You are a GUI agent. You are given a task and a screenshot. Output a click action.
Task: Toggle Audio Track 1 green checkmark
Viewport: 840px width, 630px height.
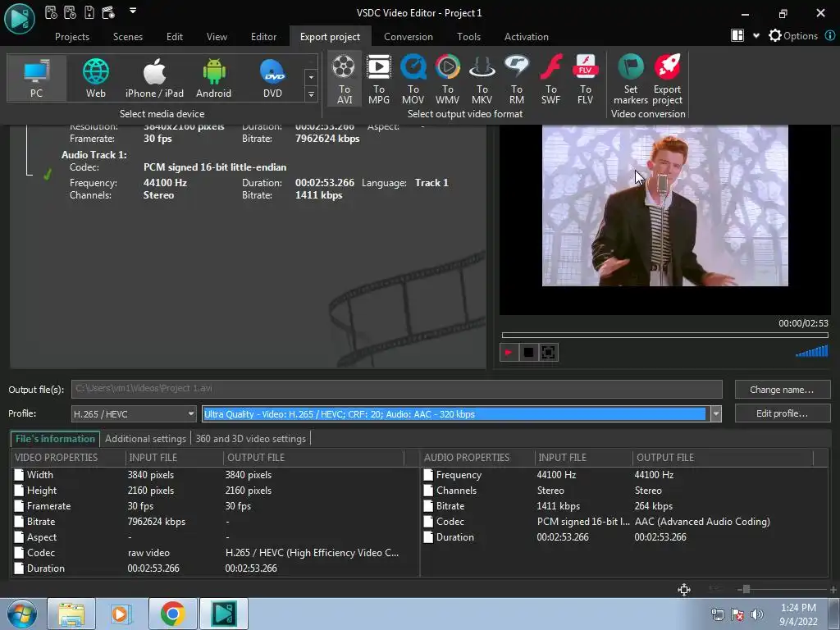[47, 175]
